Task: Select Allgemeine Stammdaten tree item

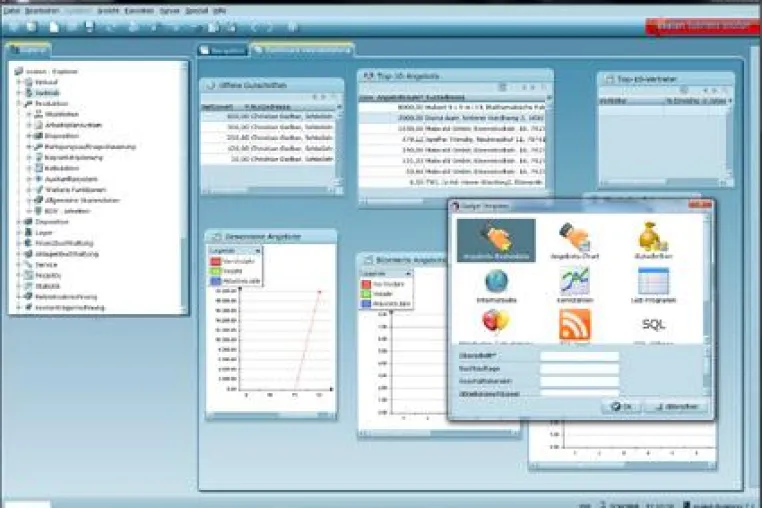Action: coord(82,200)
